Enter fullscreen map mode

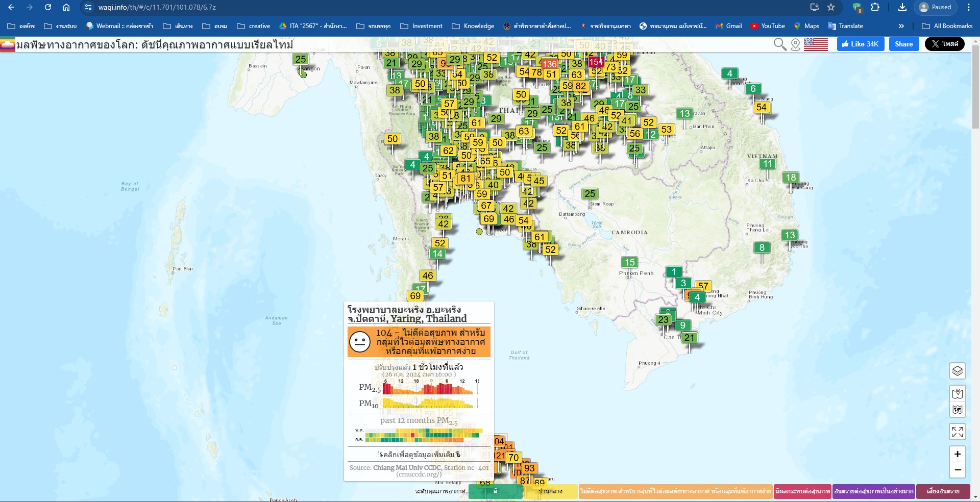(x=957, y=432)
